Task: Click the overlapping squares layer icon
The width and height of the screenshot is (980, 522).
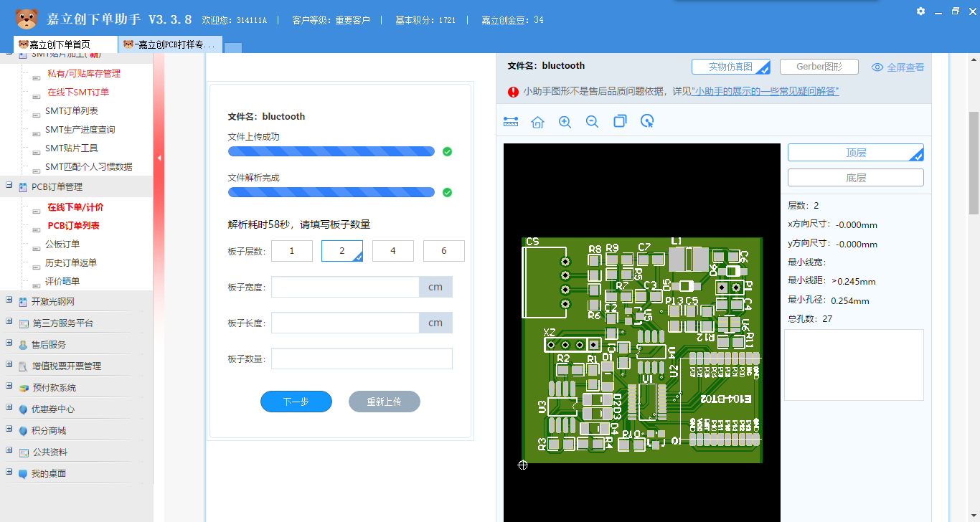Action: pyautogui.click(x=620, y=121)
